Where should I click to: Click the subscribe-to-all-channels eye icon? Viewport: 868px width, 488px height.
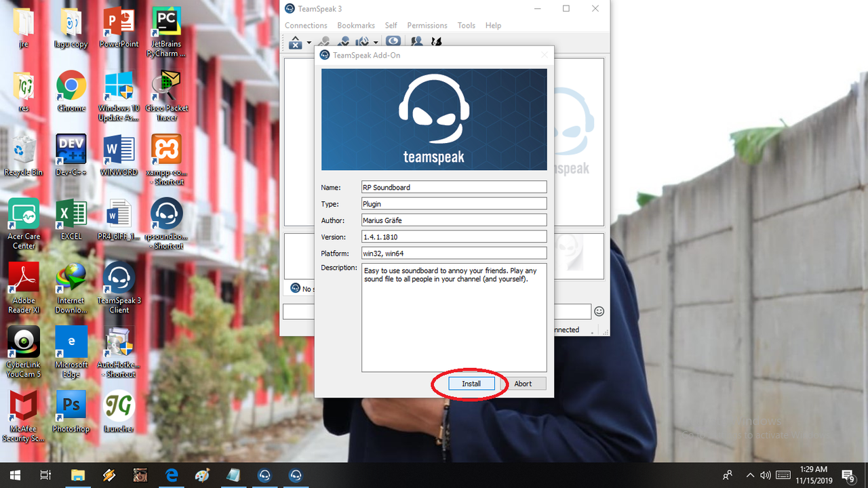[393, 41]
